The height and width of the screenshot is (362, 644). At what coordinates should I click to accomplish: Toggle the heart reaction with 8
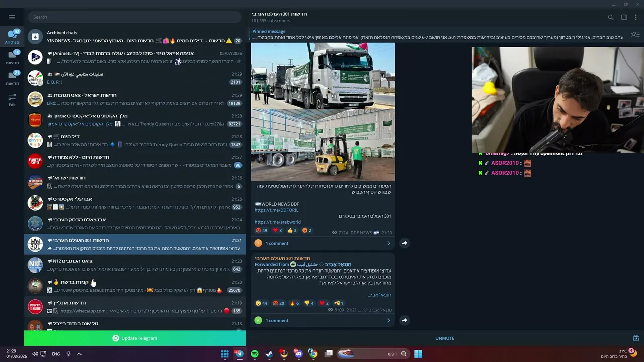(x=277, y=230)
